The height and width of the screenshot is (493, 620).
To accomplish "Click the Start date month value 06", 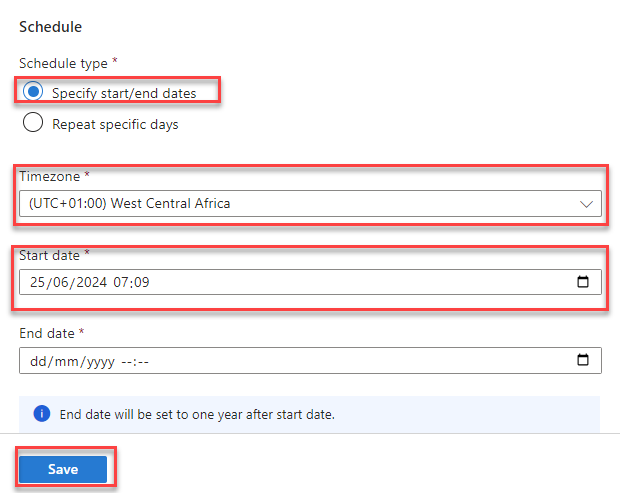I will coord(59,282).
